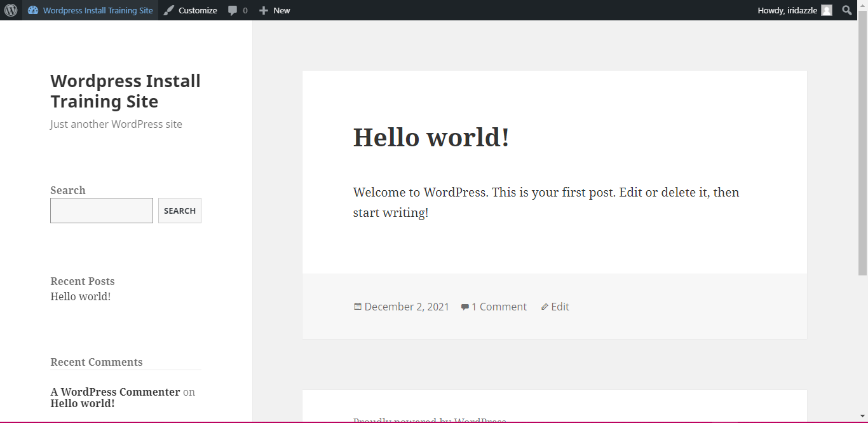Viewport: 868px width, 423px height.
Task: Open the 1 Comment link
Action: tap(499, 307)
